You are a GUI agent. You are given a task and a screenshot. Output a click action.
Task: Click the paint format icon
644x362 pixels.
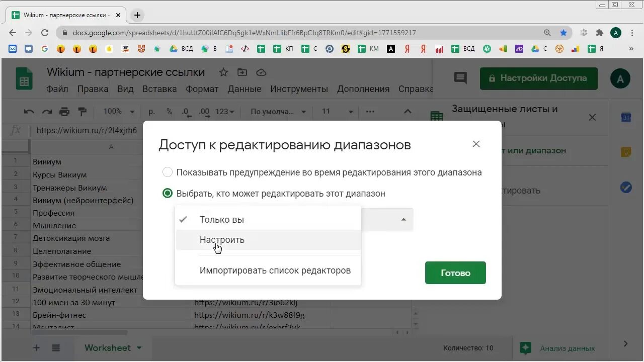(83, 112)
